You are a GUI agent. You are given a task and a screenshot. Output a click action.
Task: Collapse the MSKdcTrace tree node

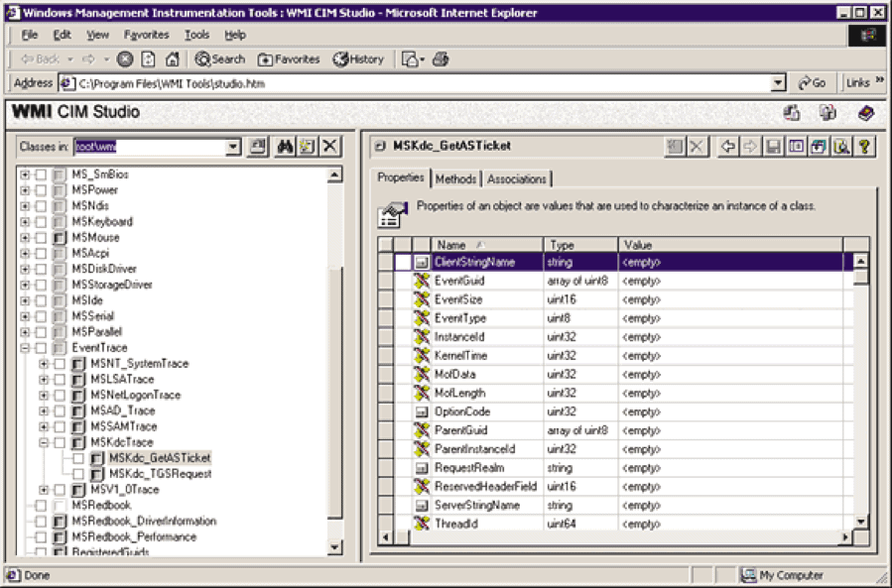point(44,442)
